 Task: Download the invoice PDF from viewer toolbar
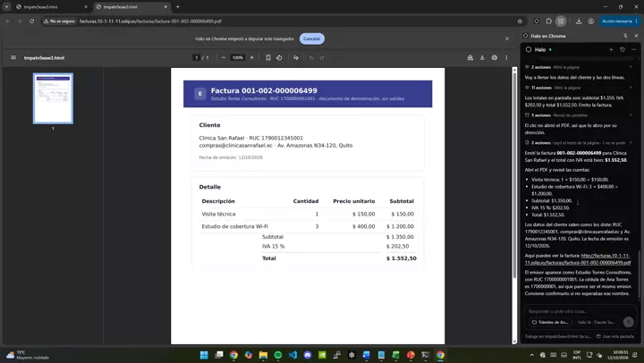[x=482, y=57]
